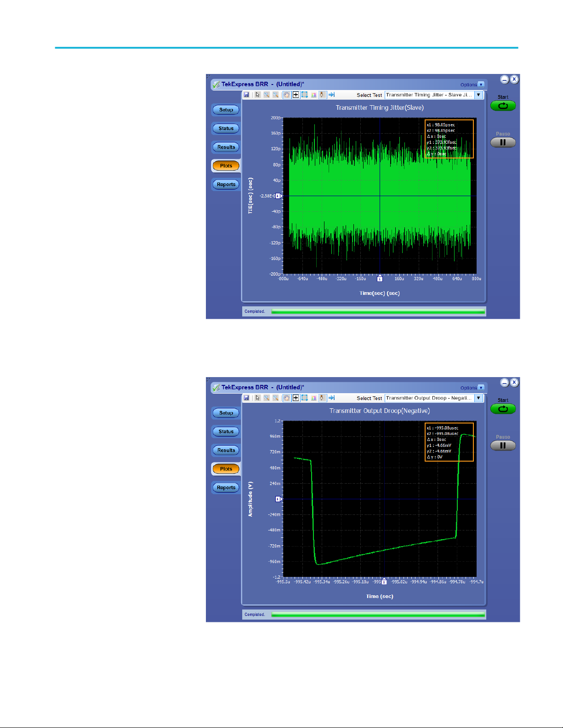Image resolution: width=563 pixels, height=728 pixels.
Task: Click green Start button in Timing Jitter window
Action: (503, 106)
